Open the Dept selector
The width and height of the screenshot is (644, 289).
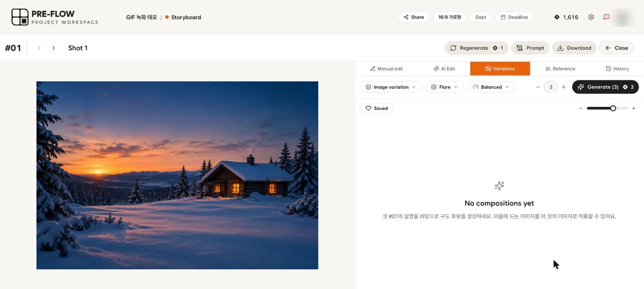click(x=481, y=17)
